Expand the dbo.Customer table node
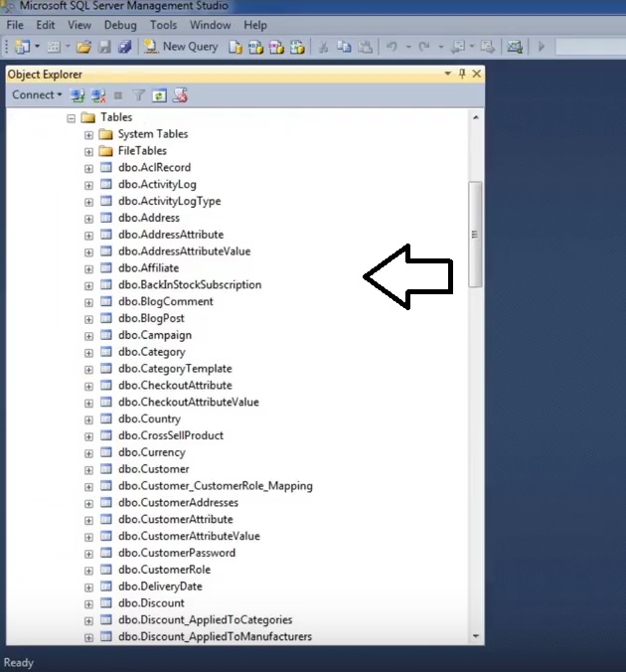This screenshot has height=672, width=626. [x=88, y=470]
